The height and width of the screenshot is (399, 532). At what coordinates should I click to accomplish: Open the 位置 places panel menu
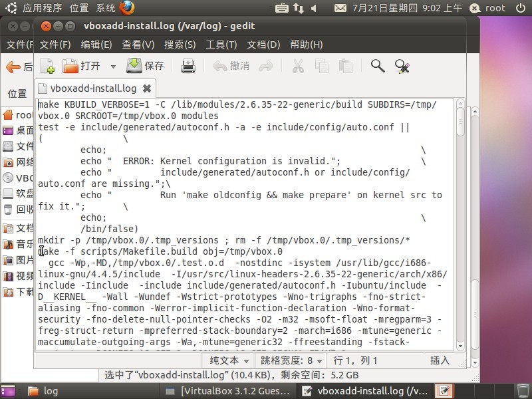tap(79, 8)
